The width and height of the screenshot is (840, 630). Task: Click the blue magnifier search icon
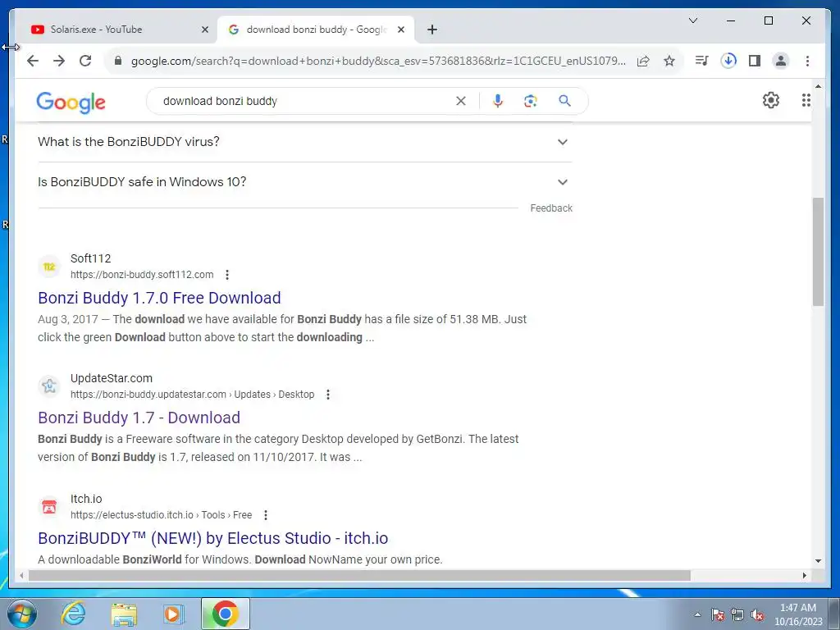pyautogui.click(x=564, y=101)
